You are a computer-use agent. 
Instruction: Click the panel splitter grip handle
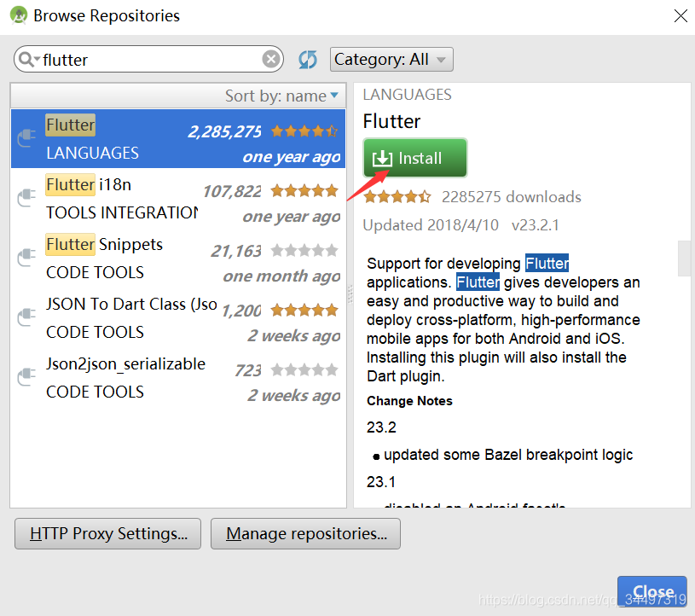(350, 294)
